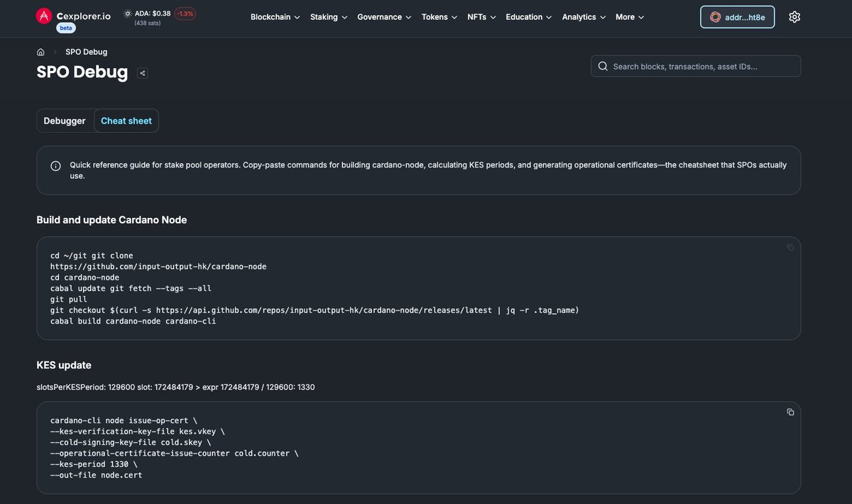Copy the KES update code snippet
This screenshot has height=504, width=852.
tap(790, 412)
